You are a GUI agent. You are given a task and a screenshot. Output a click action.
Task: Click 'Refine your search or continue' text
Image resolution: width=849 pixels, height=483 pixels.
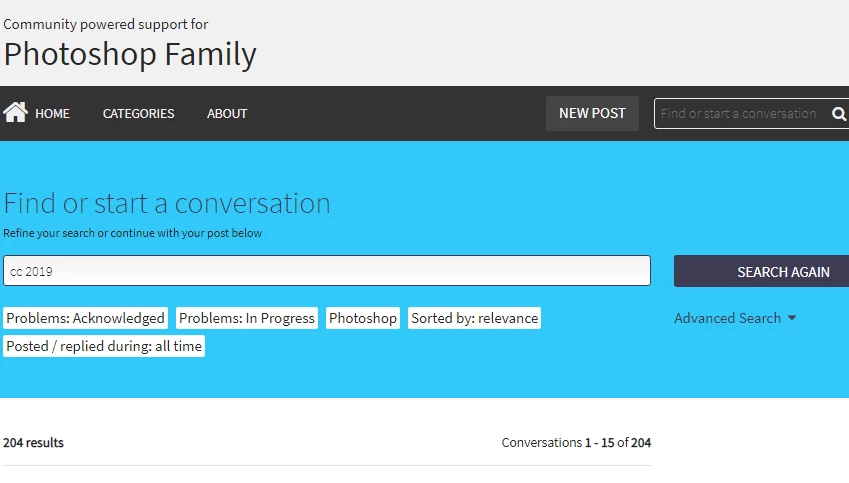(133, 233)
